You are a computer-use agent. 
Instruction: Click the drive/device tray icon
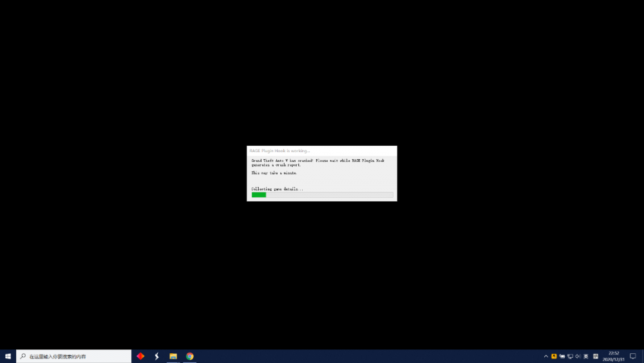coord(562,356)
